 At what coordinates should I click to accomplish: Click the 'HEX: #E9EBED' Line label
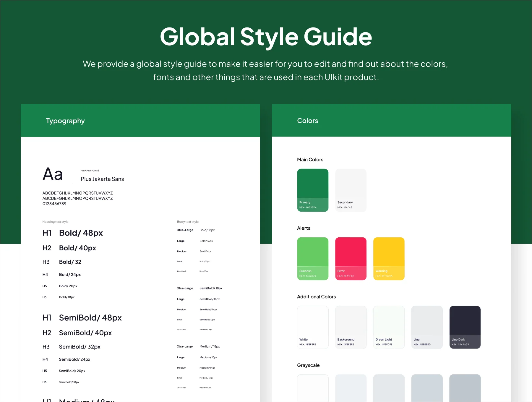[422, 345]
